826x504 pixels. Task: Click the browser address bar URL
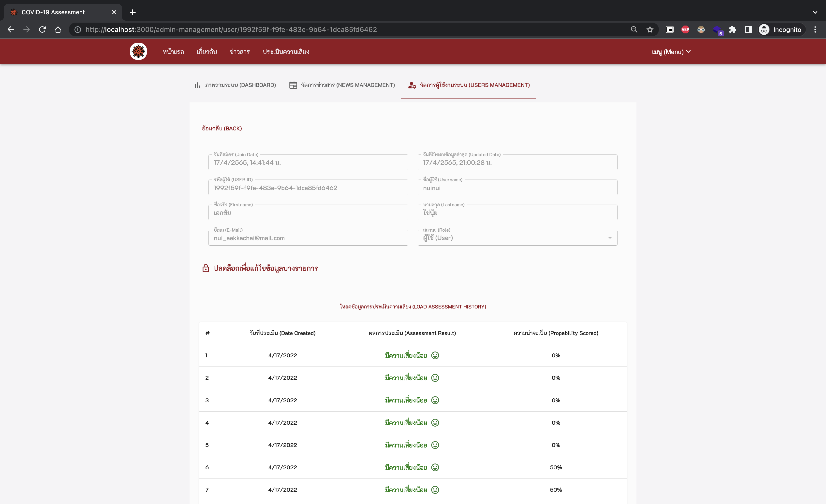click(231, 29)
